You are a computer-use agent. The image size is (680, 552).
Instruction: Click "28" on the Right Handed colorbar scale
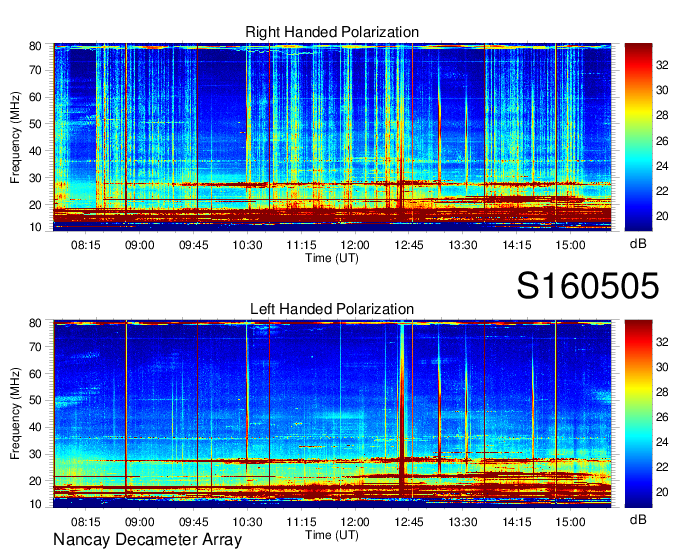tap(662, 115)
